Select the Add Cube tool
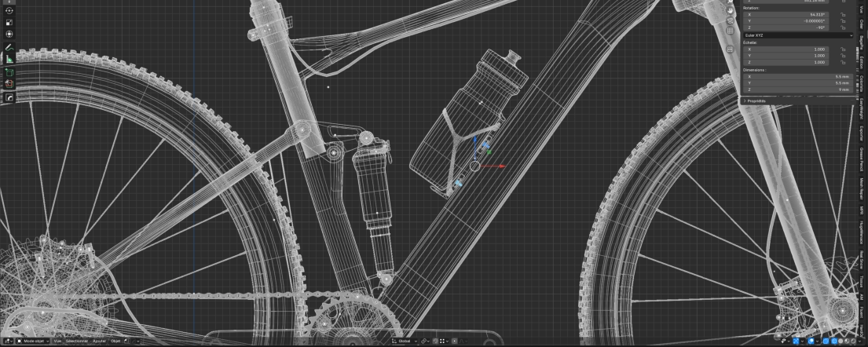 tap(9, 72)
